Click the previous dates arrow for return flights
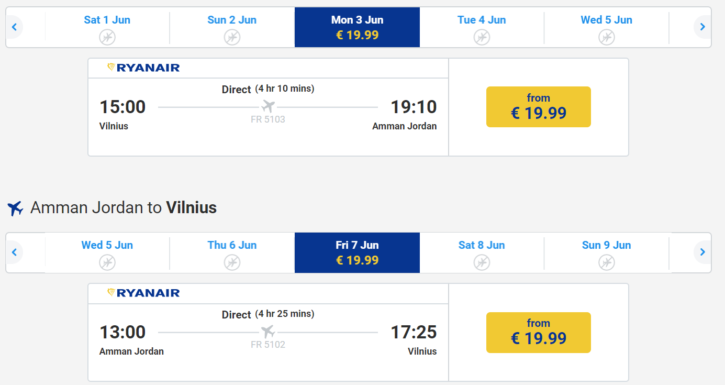Viewport: 725px width, 385px height. pyautogui.click(x=14, y=252)
